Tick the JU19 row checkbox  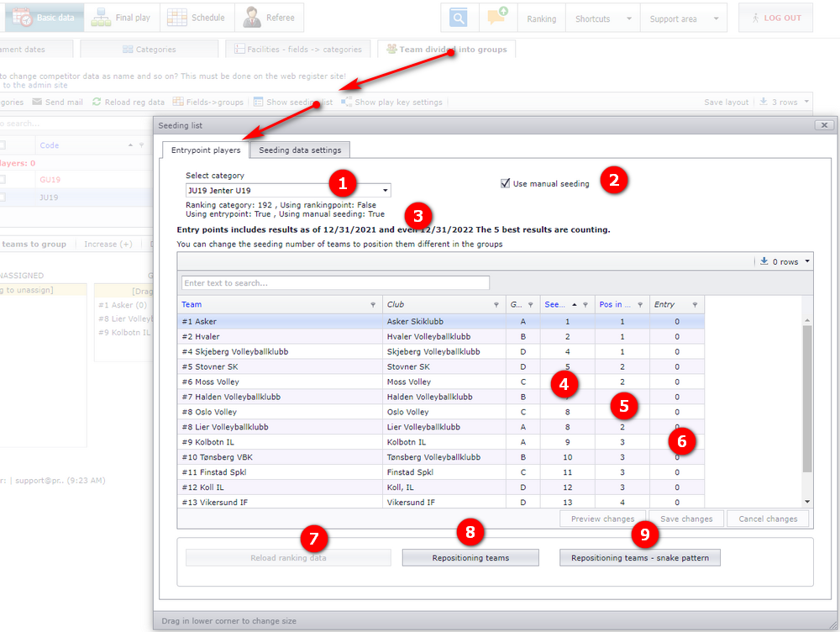tap(3, 197)
